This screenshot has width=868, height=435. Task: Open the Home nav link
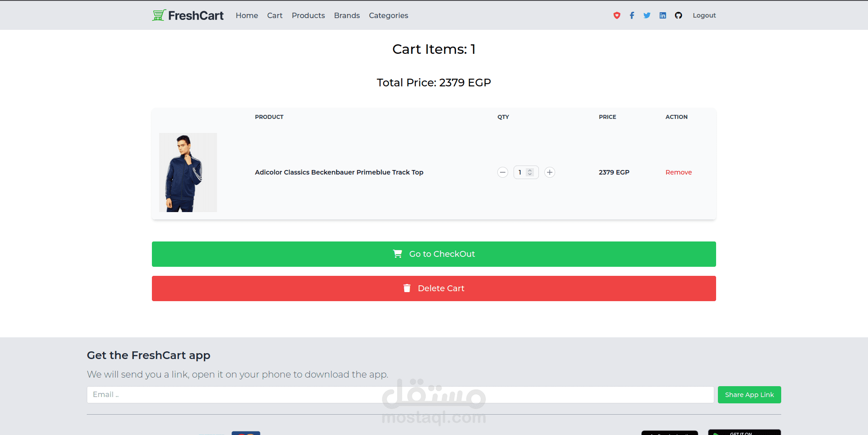point(247,15)
